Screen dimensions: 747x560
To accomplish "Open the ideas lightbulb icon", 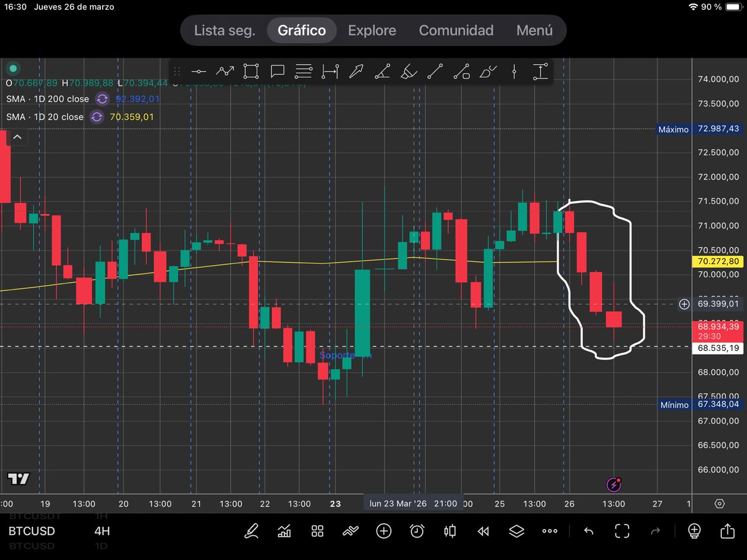I will 694,531.
